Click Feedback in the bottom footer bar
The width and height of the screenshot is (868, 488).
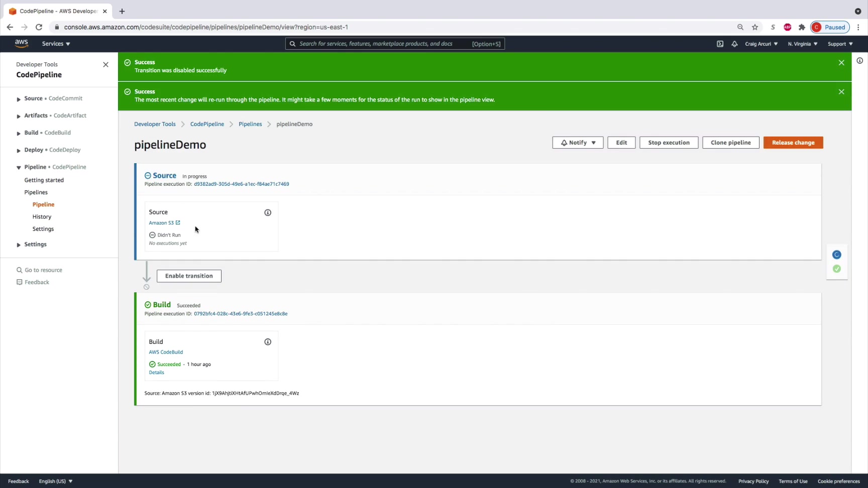[19, 481]
